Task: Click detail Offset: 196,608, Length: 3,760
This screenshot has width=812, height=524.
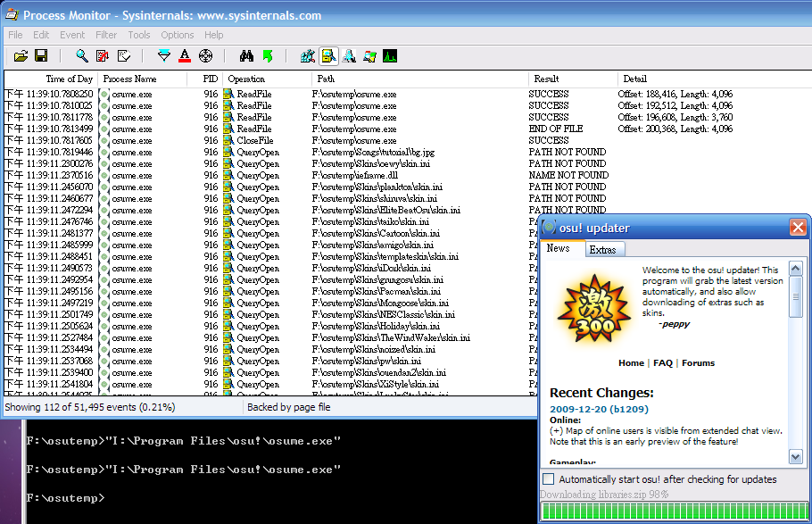Action: [675, 117]
